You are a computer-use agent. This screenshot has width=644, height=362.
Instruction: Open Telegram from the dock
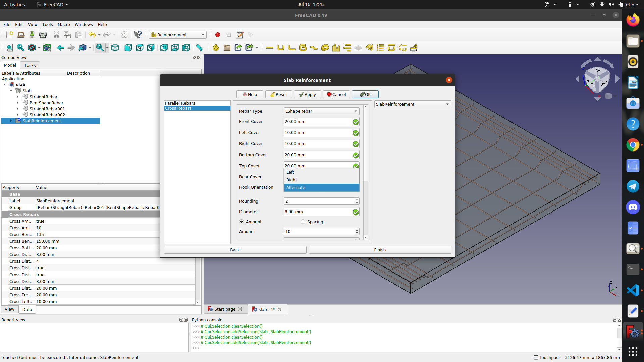click(x=633, y=186)
